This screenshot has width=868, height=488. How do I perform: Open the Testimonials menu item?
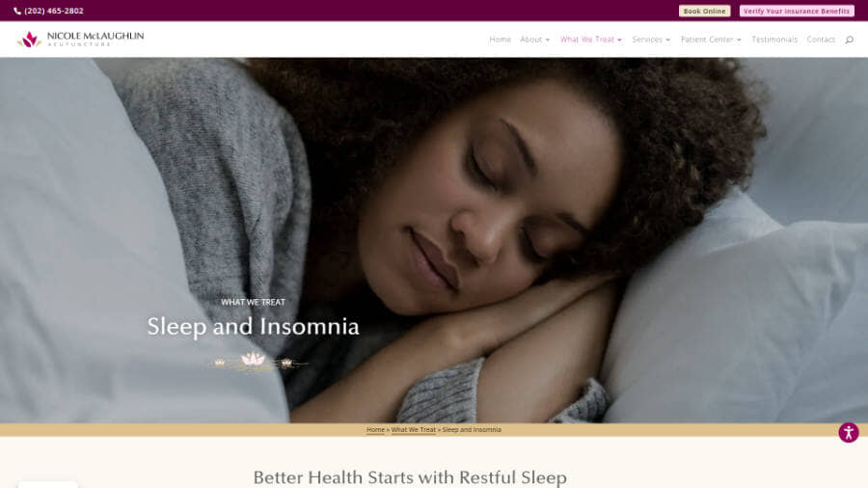pos(774,40)
